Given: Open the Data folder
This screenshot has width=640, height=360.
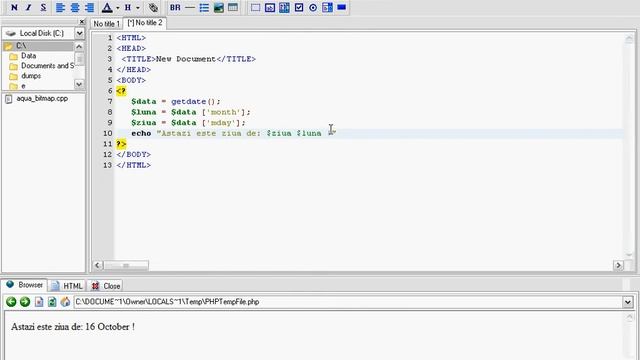Looking at the screenshot, I should pyautogui.click(x=28, y=56).
